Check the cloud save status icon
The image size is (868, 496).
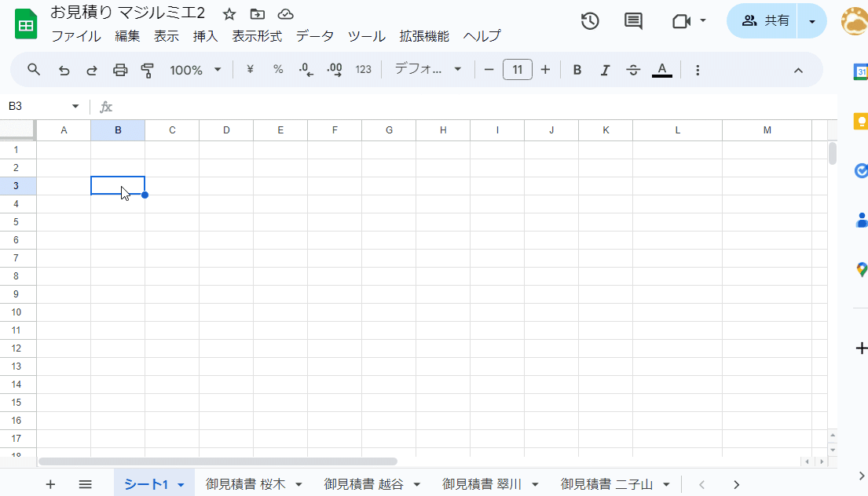point(286,14)
